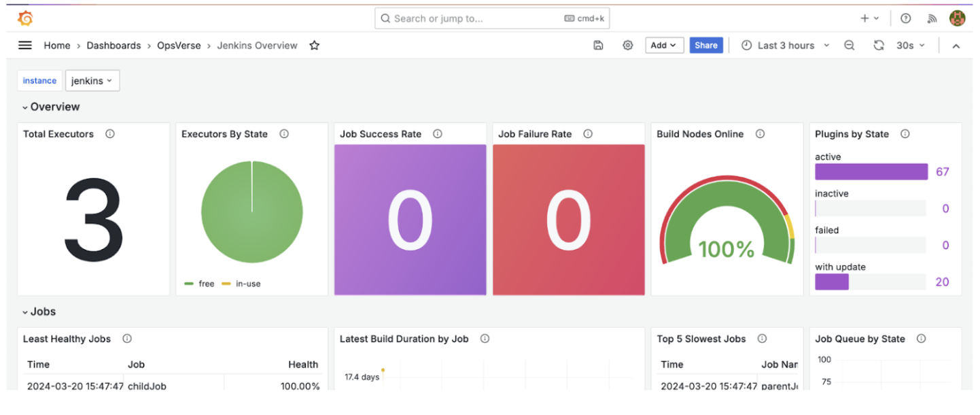The height and width of the screenshot is (415, 980).
Task: Open Grafana news via RSS icon
Action: (932, 18)
